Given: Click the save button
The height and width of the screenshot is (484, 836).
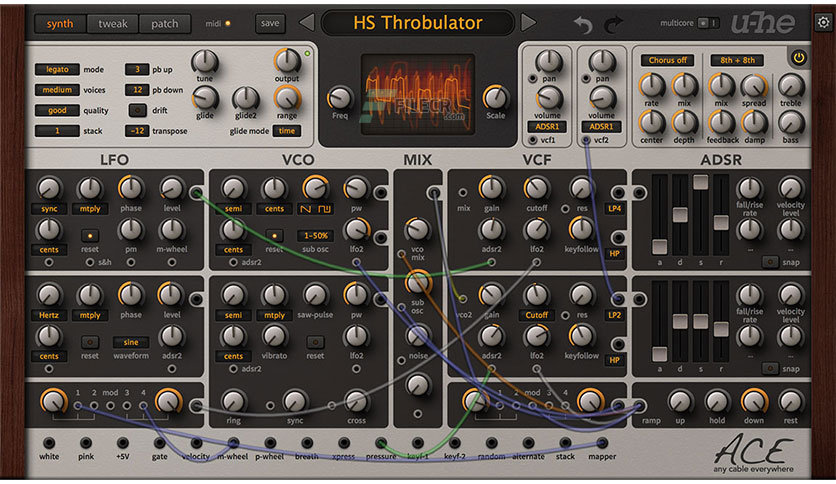Looking at the screenshot, I should (270, 23).
